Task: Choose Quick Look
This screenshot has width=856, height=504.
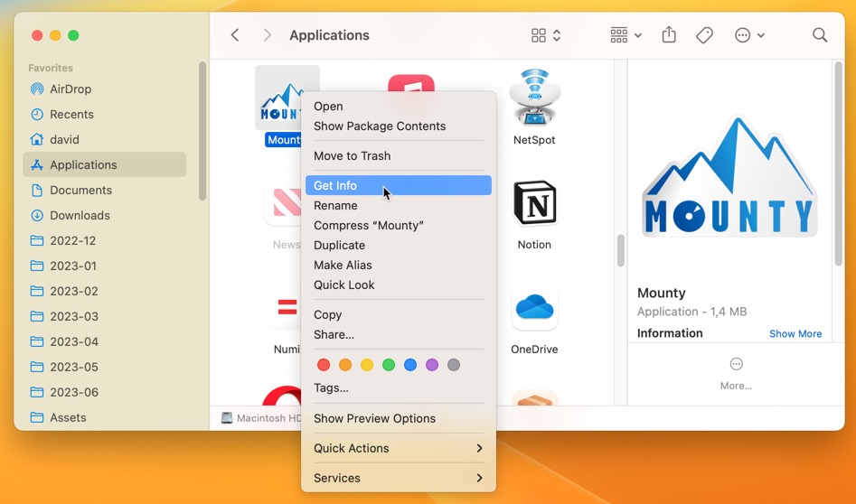Action: click(x=399, y=285)
